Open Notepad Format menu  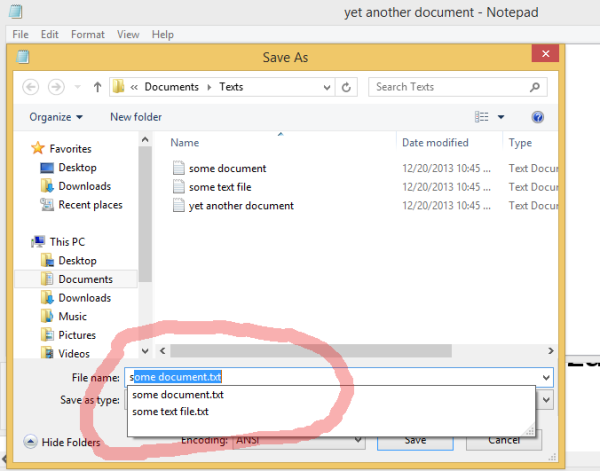(x=88, y=34)
